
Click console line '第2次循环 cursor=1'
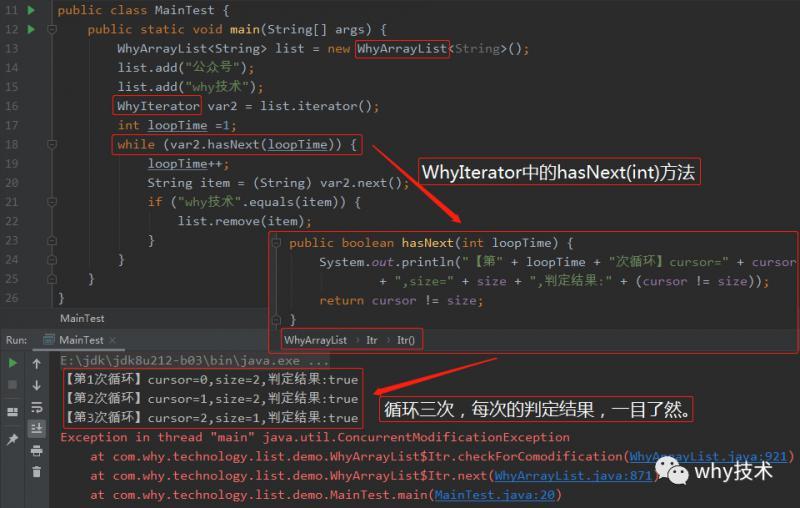point(212,399)
